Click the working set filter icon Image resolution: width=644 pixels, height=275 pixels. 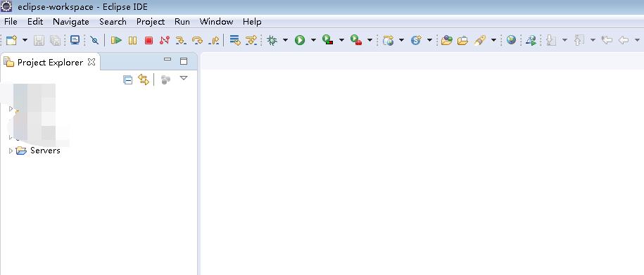(x=165, y=79)
